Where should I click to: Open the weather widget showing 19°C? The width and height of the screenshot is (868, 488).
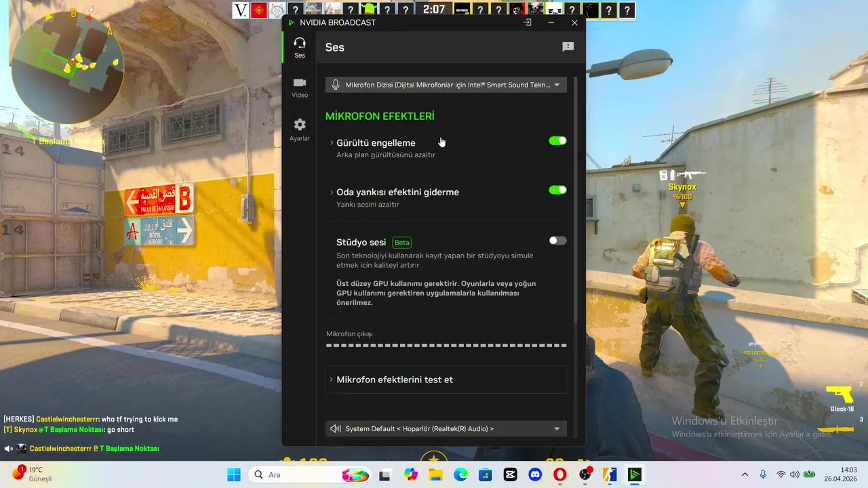[x=33, y=474]
